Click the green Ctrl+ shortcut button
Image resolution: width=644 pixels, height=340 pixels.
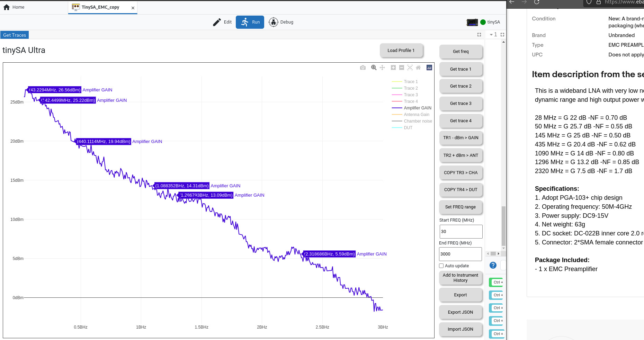(x=497, y=283)
